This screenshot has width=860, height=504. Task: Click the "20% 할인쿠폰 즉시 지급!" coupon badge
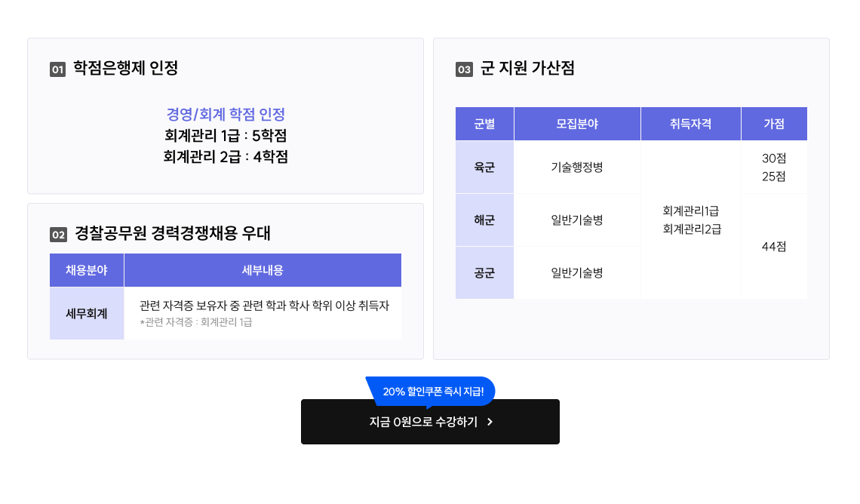[x=430, y=392]
